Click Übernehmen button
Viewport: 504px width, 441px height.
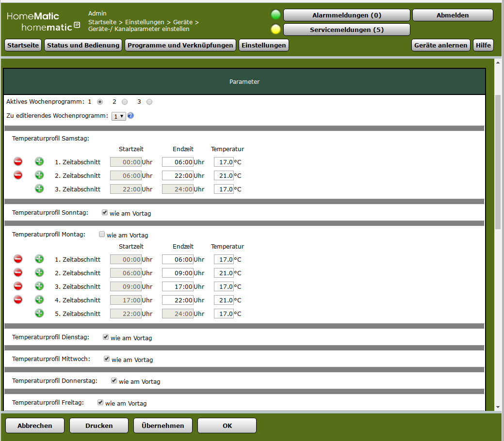click(163, 425)
